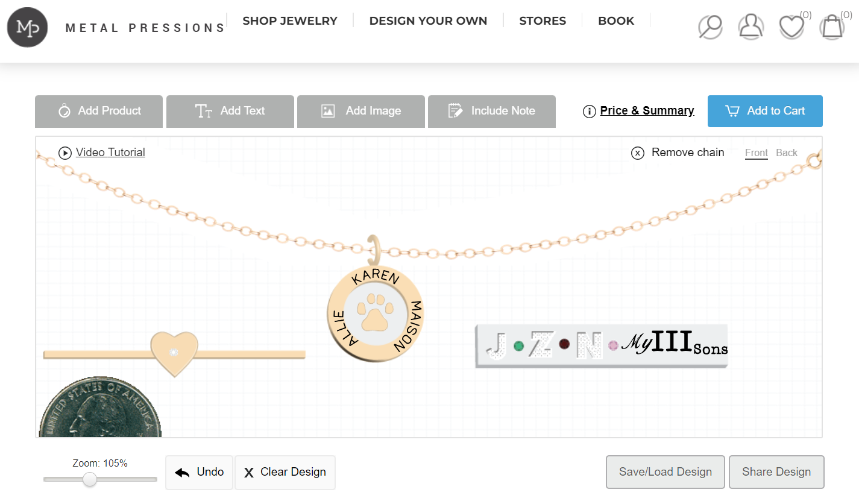Select the My III Sons bar pendant
Viewport: 859px width, 504px height.
(601, 345)
